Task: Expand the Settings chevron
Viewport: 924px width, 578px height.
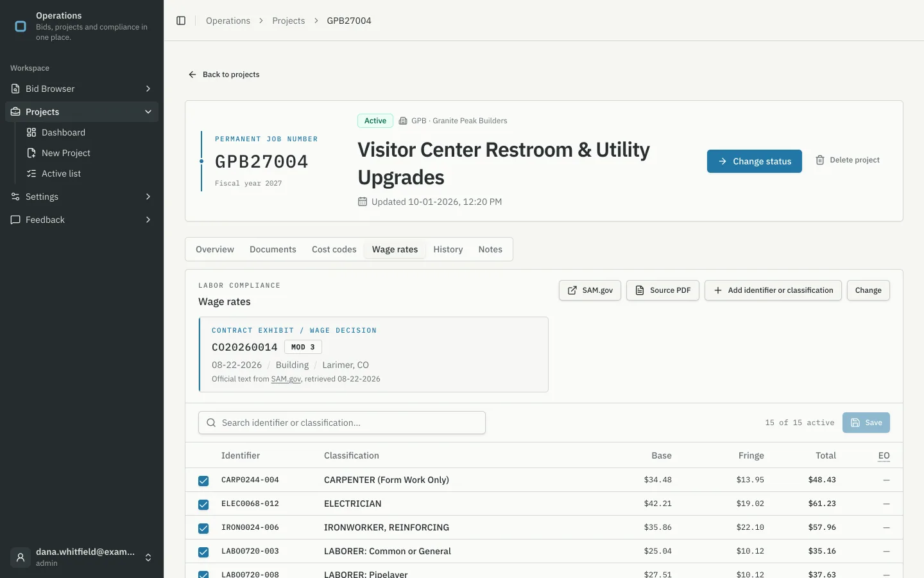Action: pyautogui.click(x=148, y=197)
